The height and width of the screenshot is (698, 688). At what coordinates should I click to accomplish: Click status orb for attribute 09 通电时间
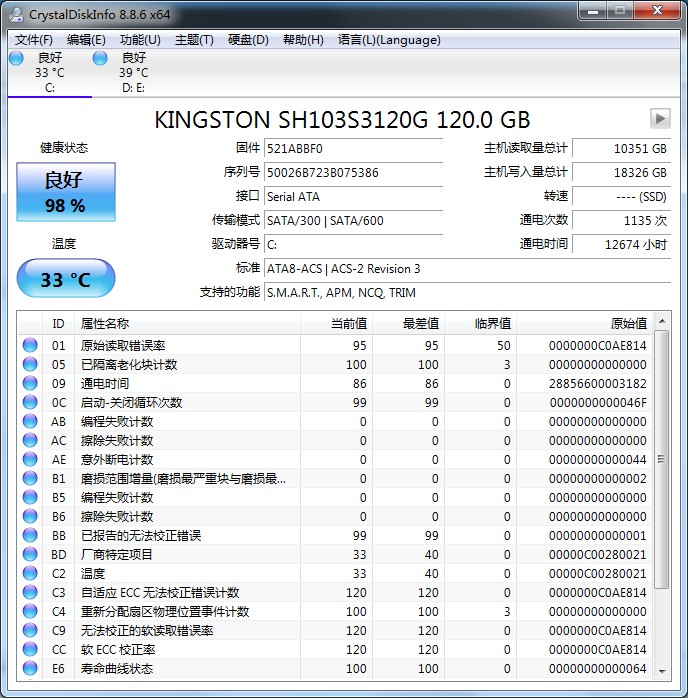pos(30,383)
